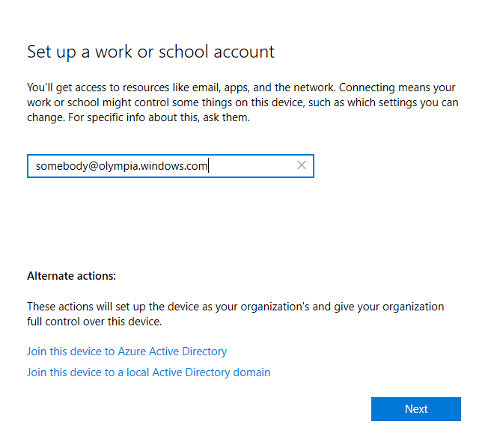Screen dimensions: 488x448
Task: Join this device to Azure Active Directory
Action: (x=126, y=351)
